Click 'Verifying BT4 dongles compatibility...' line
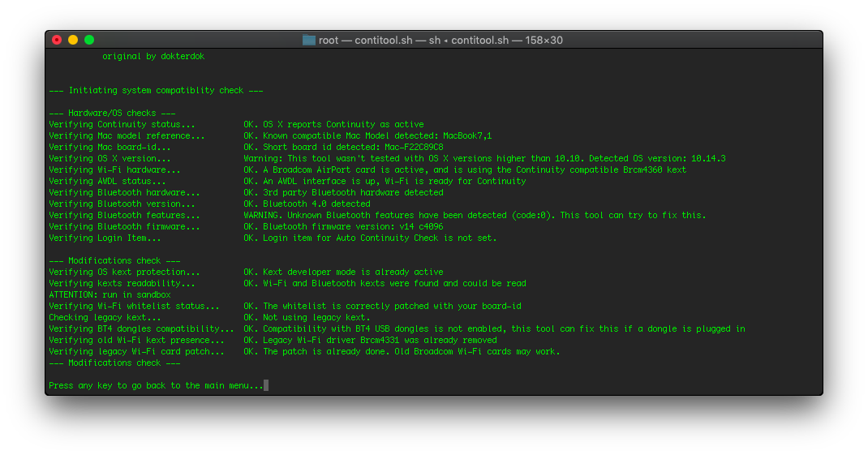Viewport: 868px width, 455px height. 141,328
